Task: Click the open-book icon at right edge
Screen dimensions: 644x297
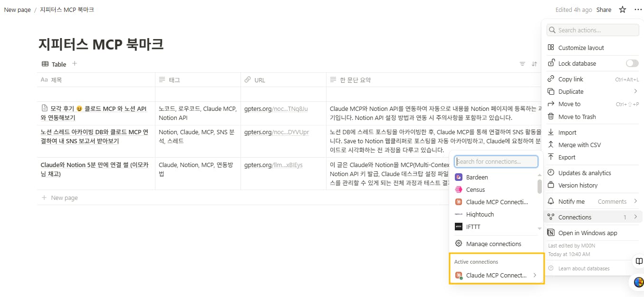Action: [639, 261]
